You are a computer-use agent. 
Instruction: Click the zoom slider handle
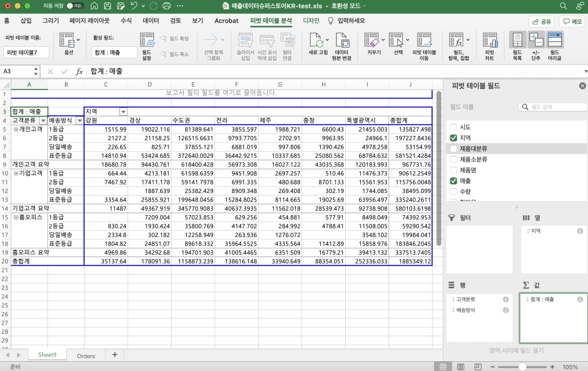tap(522, 367)
